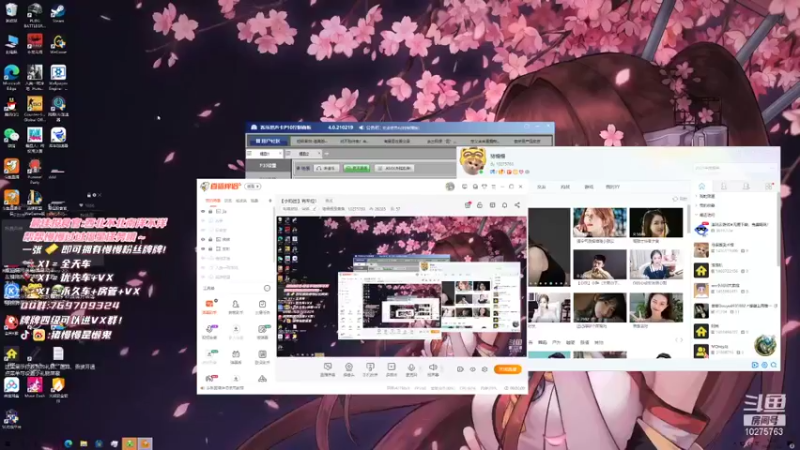Click the share icon in the streaming room header

pyautogui.click(x=517, y=205)
